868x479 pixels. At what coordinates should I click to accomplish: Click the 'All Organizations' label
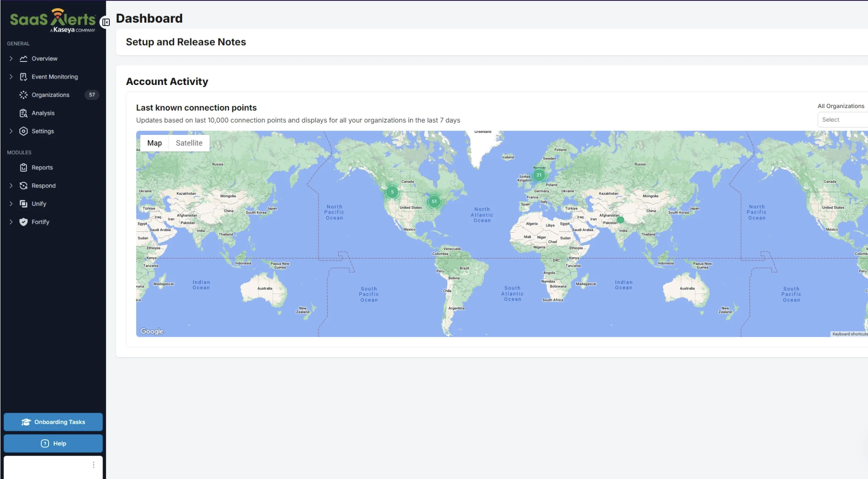[x=841, y=106]
